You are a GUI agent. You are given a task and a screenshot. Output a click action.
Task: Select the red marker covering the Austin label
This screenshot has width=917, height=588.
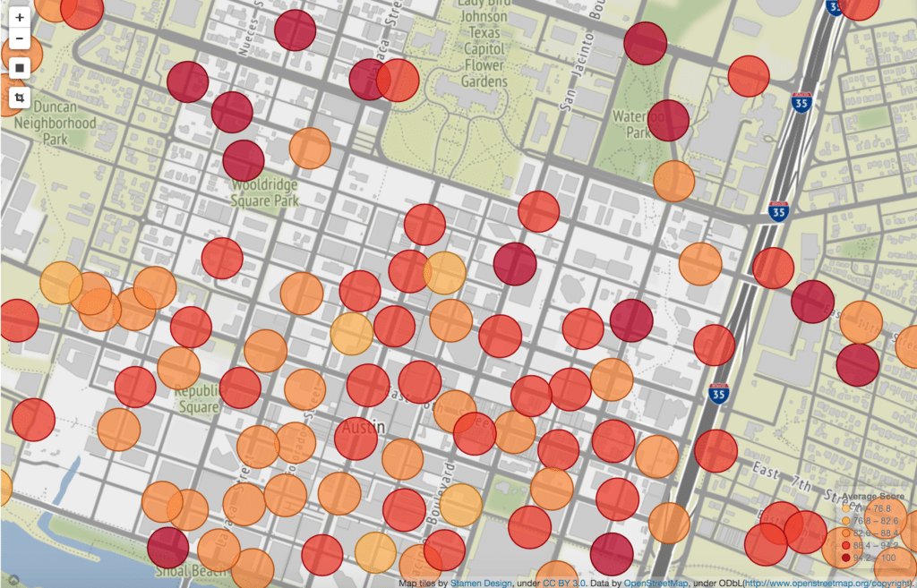[356, 439]
